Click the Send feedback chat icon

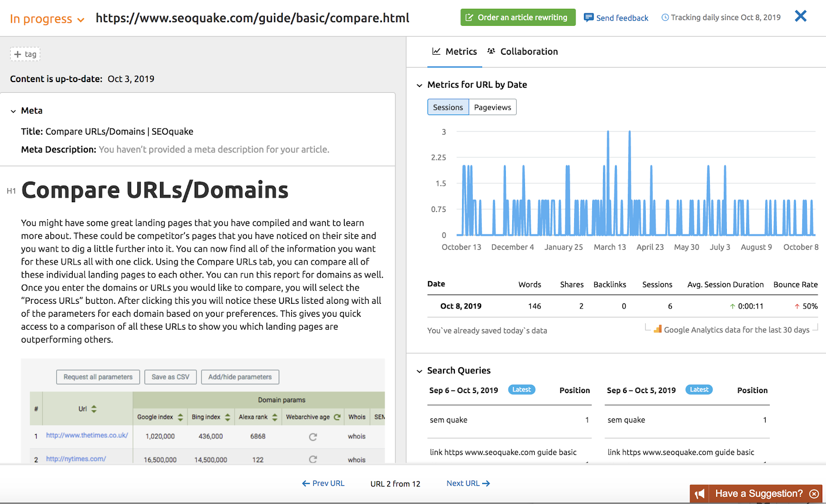pyautogui.click(x=589, y=18)
